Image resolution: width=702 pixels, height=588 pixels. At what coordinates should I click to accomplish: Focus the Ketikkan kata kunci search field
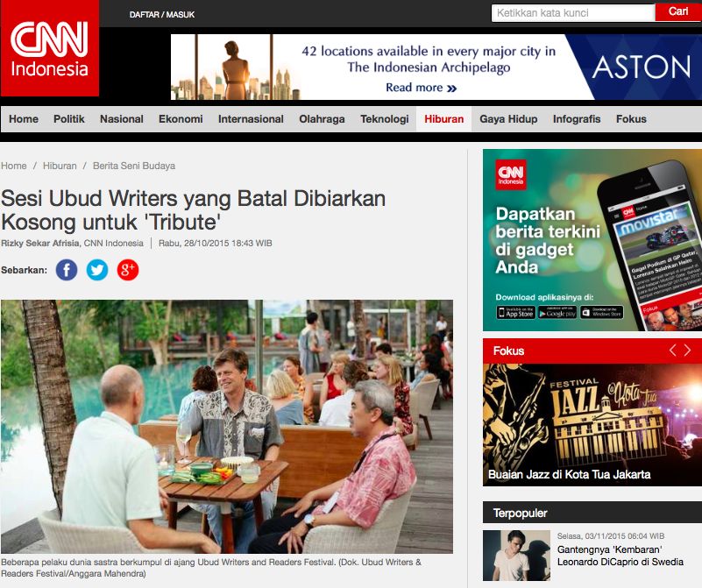coord(573,13)
